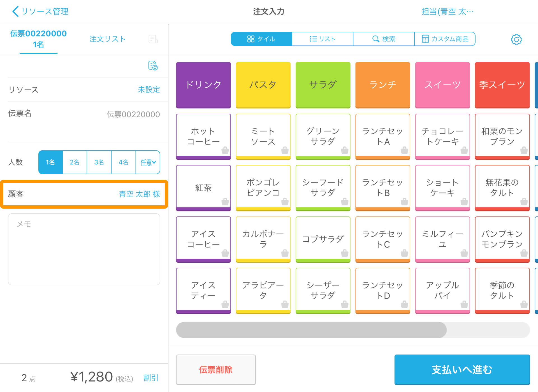538x392 pixels.
Task: Proceed with 支払いへ進む
Action: pos(462,370)
